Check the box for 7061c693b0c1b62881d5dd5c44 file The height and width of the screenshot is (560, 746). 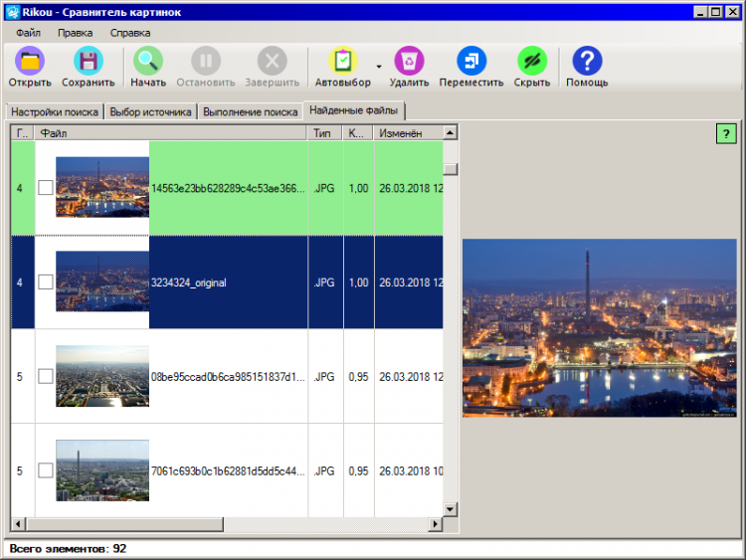coord(46,470)
